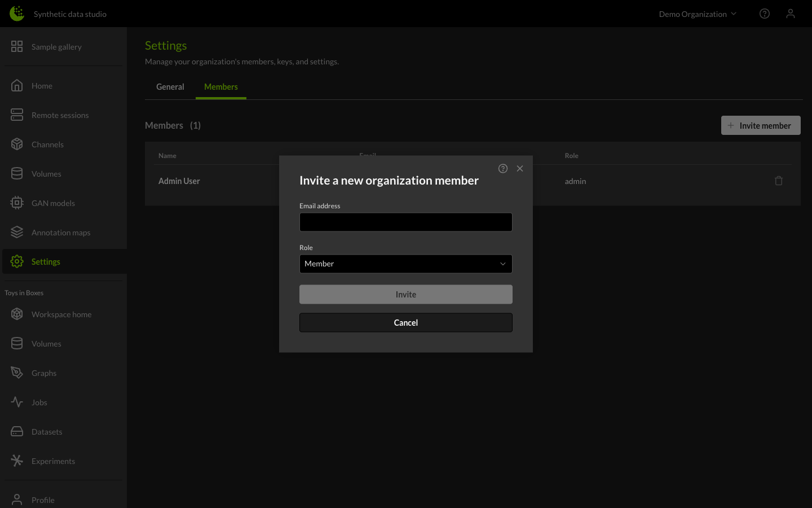Cancel the member invitation
This screenshot has height=508, width=812.
point(405,322)
